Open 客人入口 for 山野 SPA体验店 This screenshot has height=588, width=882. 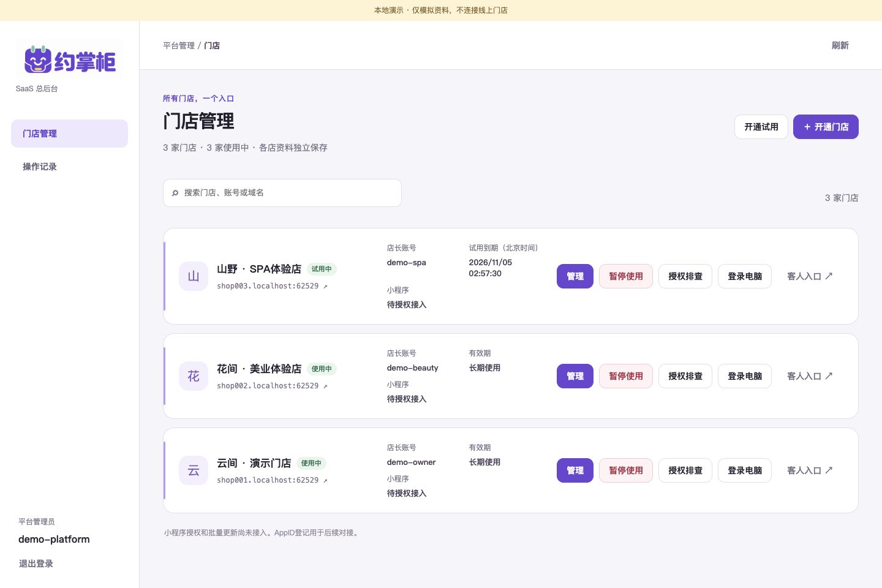pos(810,276)
